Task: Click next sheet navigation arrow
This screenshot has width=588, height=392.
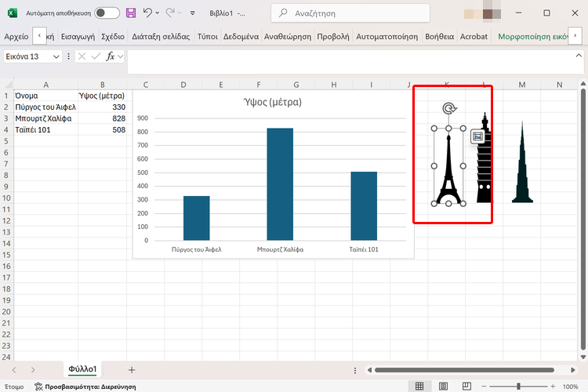Action: (33, 370)
